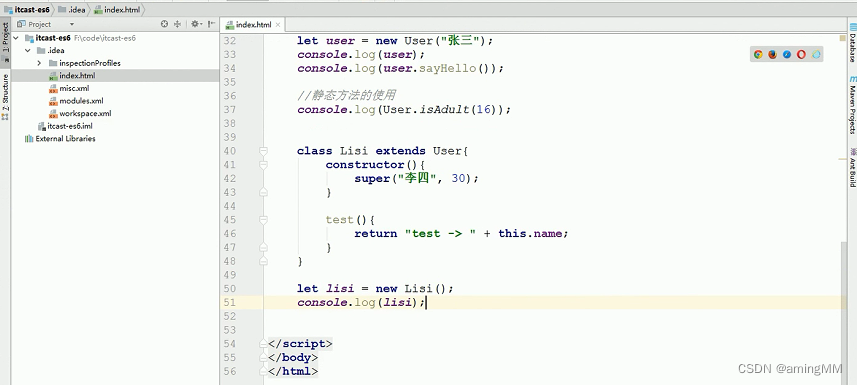Open page in Firefox browser icon
Image resolution: width=857 pixels, height=385 pixels.
click(772, 54)
